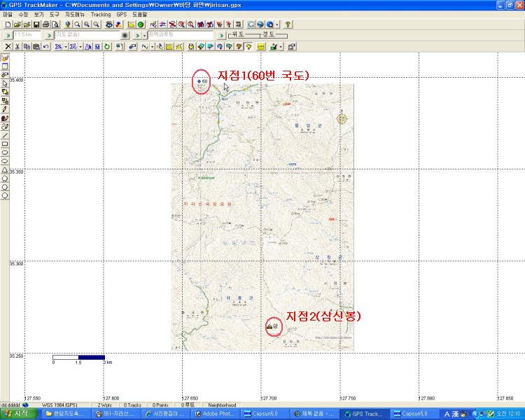Click the 60 waypoint marker on the map
This screenshot has height=420, width=525.
(199, 81)
